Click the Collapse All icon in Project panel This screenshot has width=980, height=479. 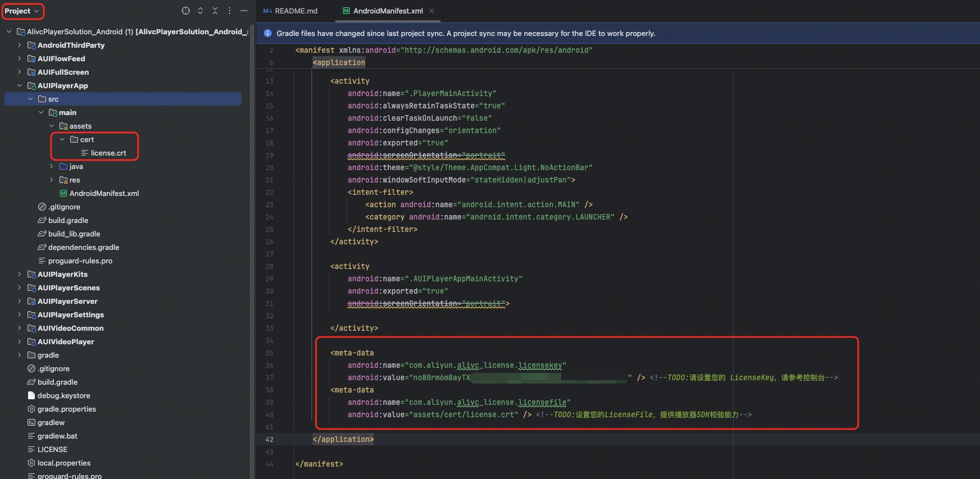click(215, 11)
